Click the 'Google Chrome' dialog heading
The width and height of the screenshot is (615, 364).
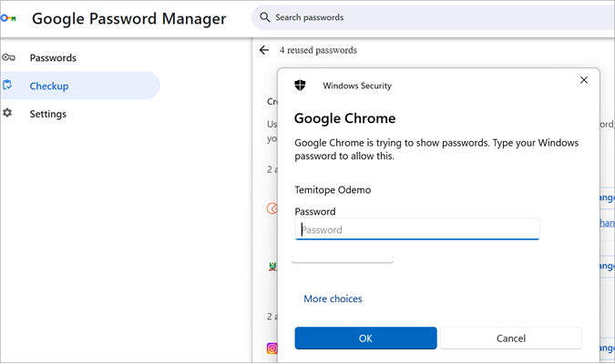point(344,118)
